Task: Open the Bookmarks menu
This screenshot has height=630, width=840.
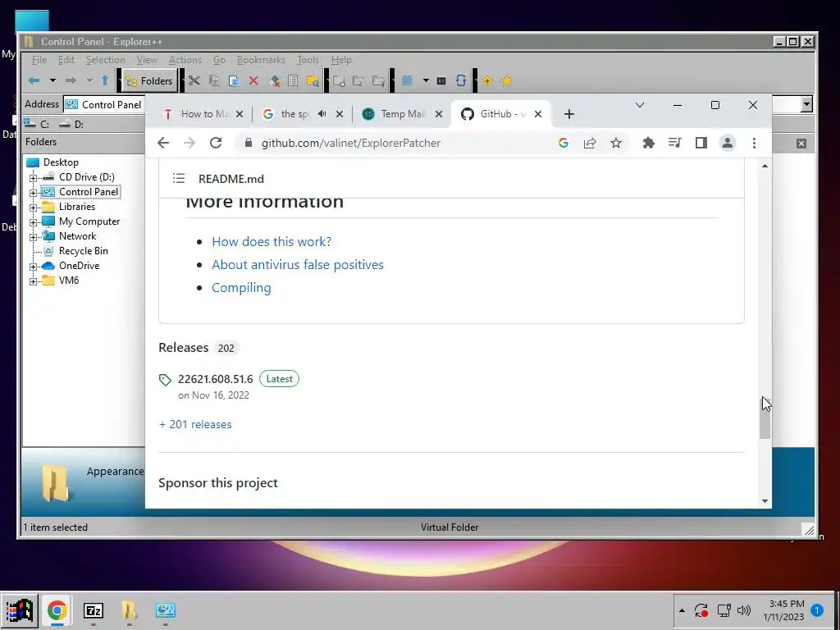Action: point(262,60)
